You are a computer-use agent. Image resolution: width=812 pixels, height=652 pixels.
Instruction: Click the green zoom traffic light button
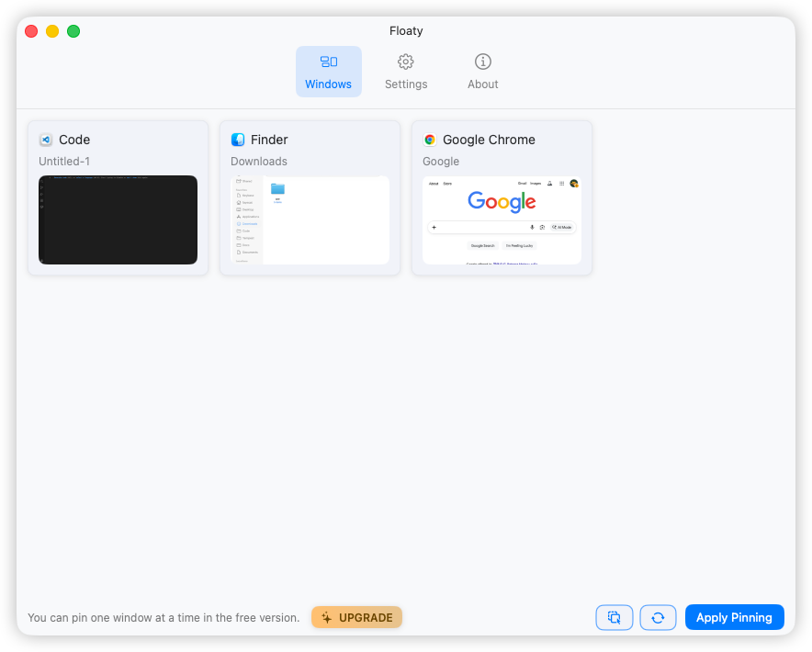pyautogui.click(x=73, y=30)
